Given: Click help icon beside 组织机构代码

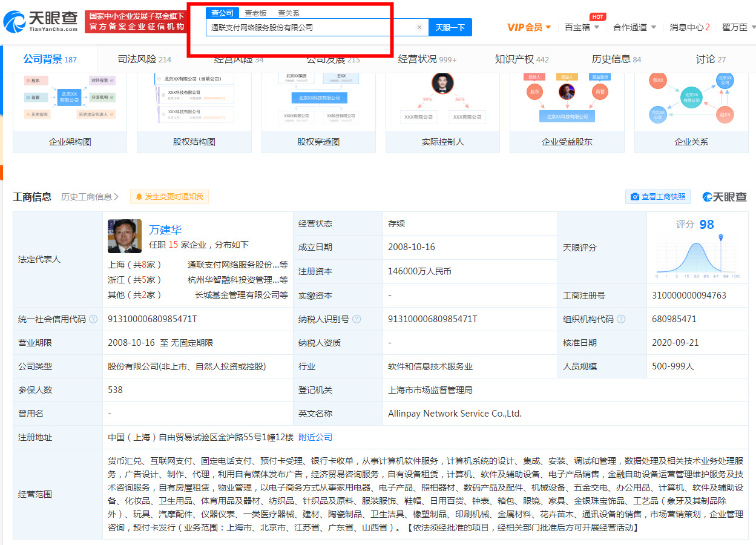Looking at the screenshot, I should (x=621, y=319).
